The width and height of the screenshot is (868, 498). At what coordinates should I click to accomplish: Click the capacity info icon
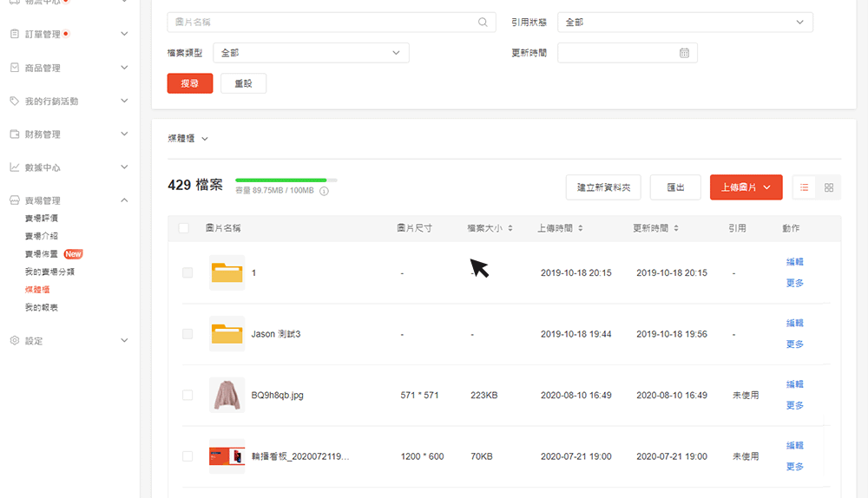(x=324, y=191)
